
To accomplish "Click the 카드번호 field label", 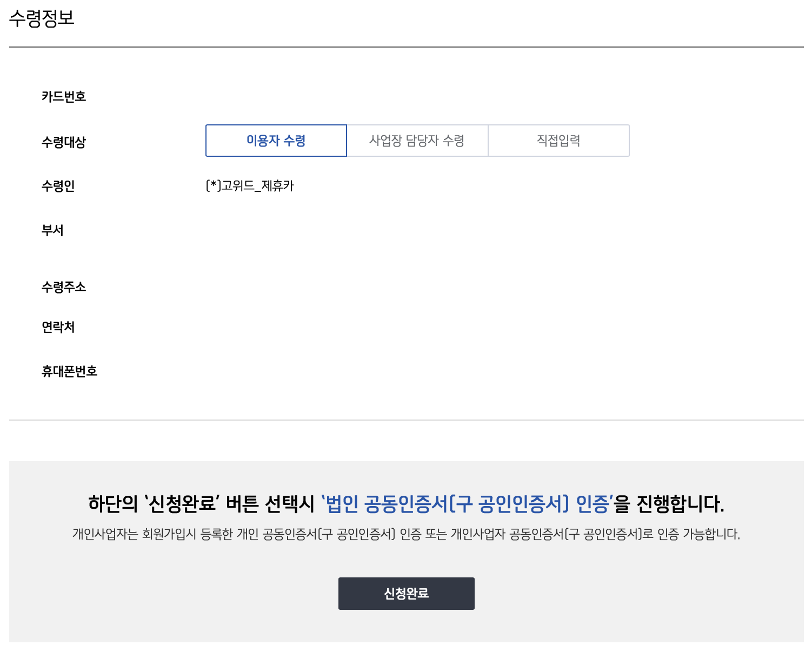I will pos(64,97).
